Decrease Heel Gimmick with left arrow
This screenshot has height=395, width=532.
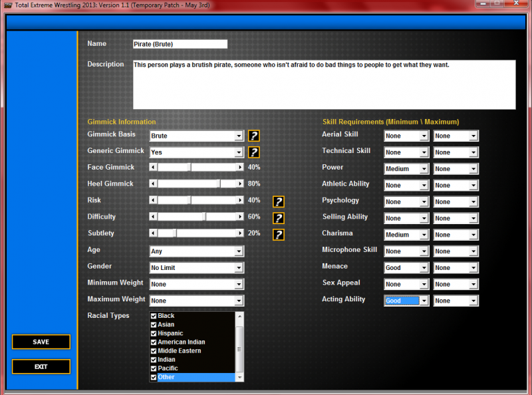(154, 184)
